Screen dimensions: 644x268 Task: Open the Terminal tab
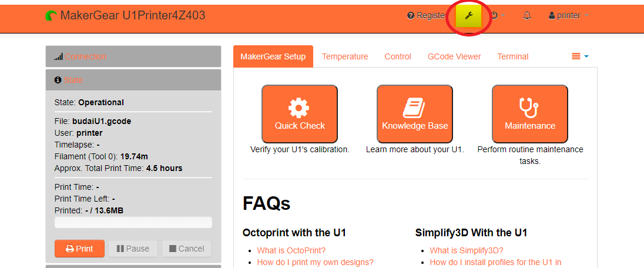tap(513, 56)
